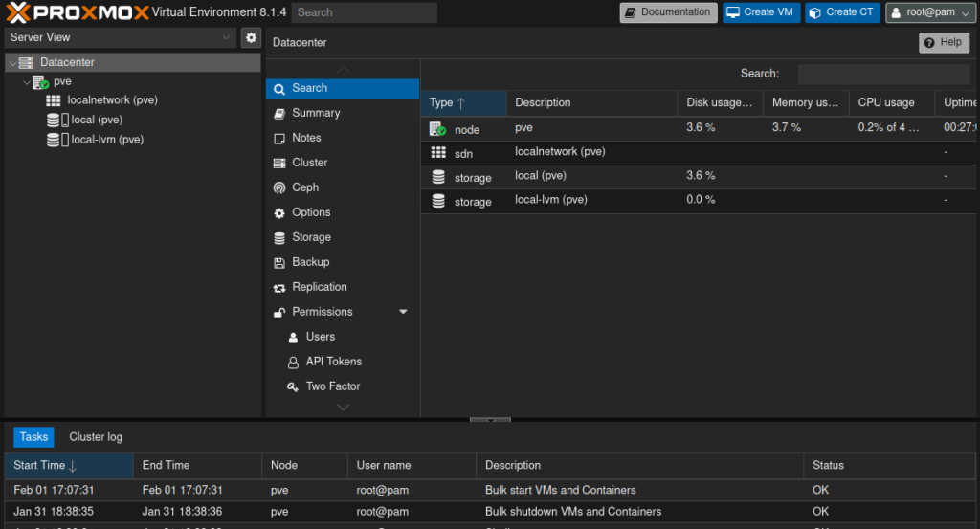Image resolution: width=980 pixels, height=529 pixels.
Task: Click the Node column header in tasks
Action: tap(304, 465)
